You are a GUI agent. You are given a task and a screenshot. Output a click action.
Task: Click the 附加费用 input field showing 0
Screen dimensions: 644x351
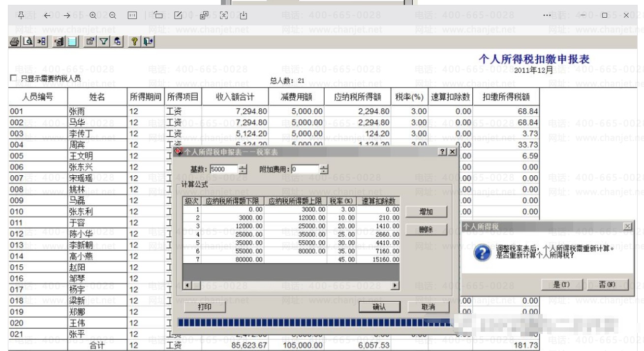pos(305,169)
